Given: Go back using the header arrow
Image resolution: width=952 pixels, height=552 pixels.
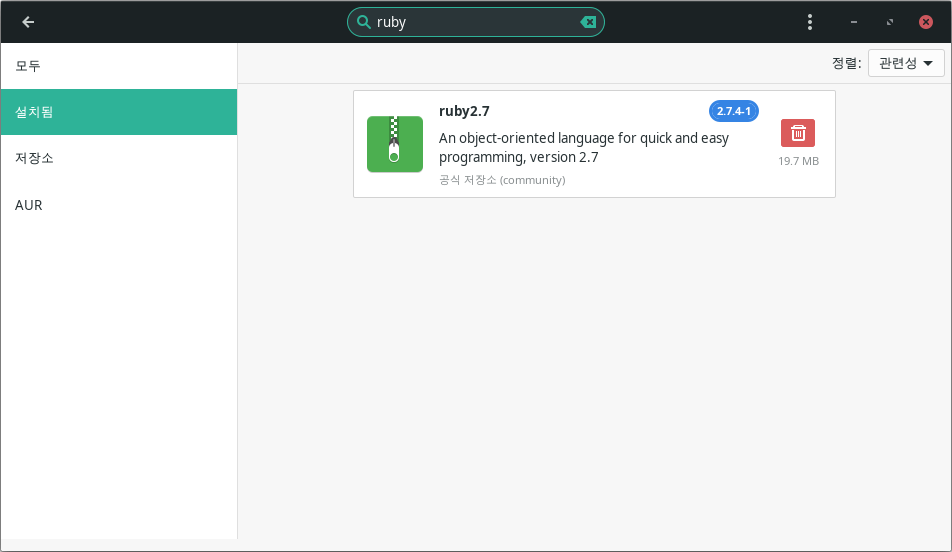Looking at the screenshot, I should click(28, 22).
